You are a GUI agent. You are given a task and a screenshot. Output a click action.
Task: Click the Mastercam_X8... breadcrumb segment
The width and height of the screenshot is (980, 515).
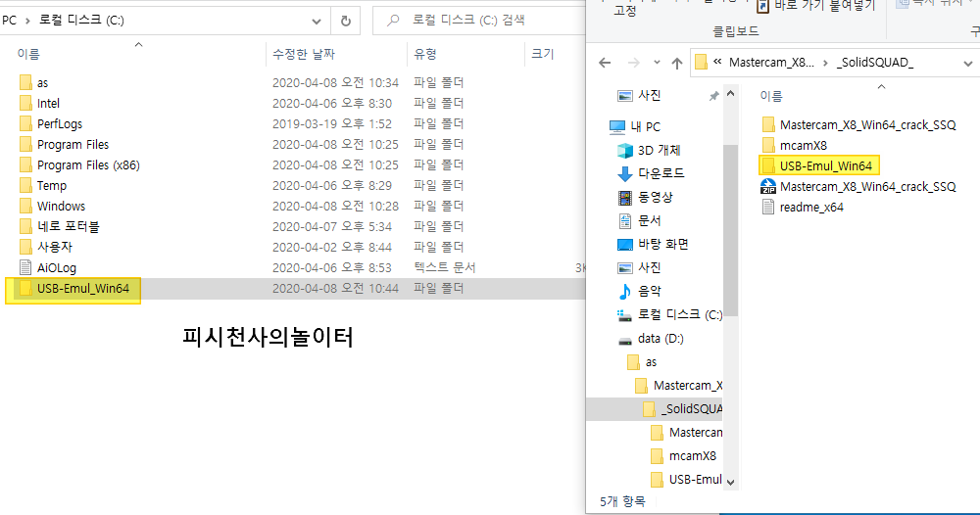[772, 63]
